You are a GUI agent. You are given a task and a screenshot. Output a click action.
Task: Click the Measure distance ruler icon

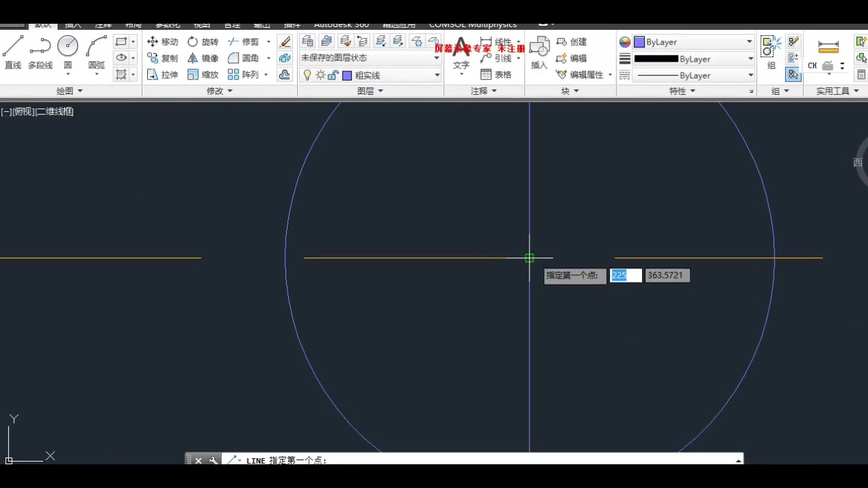(x=829, y=47)
